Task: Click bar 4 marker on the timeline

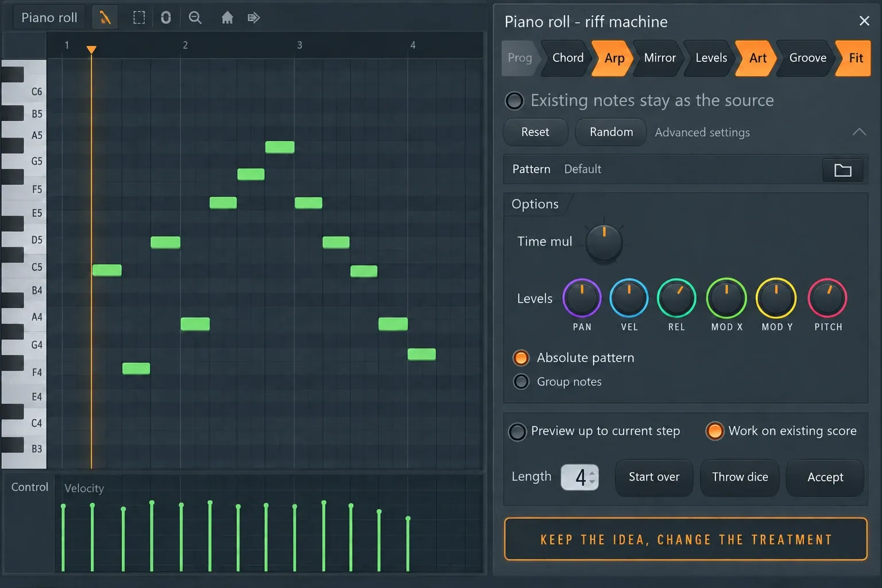Action: 412,45
